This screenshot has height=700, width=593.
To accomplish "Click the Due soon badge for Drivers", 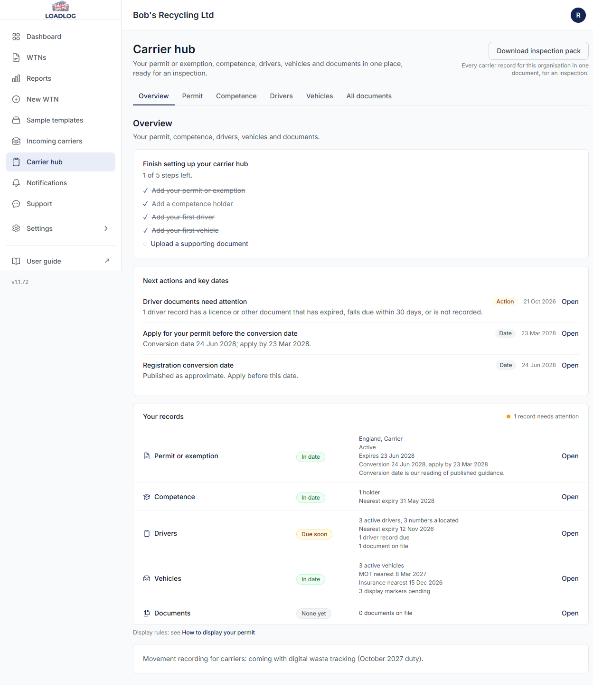I will point(314,534).
